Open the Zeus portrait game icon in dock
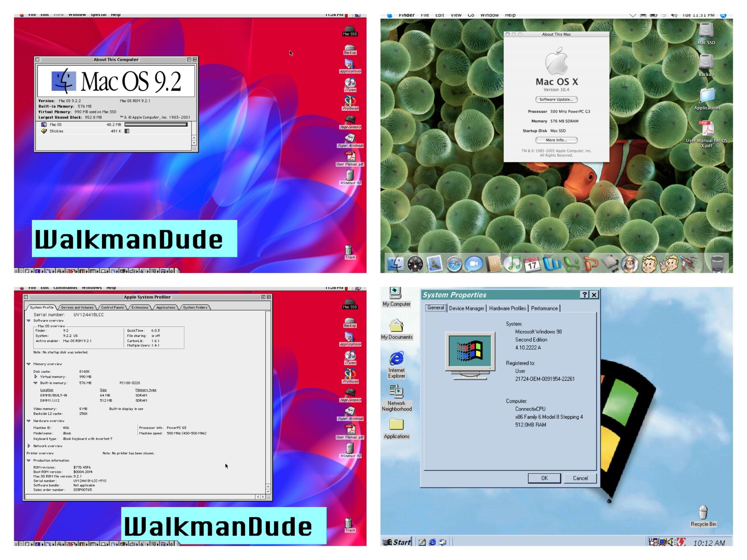This screenshot has width=747, height=560. (x=630, y=264)
